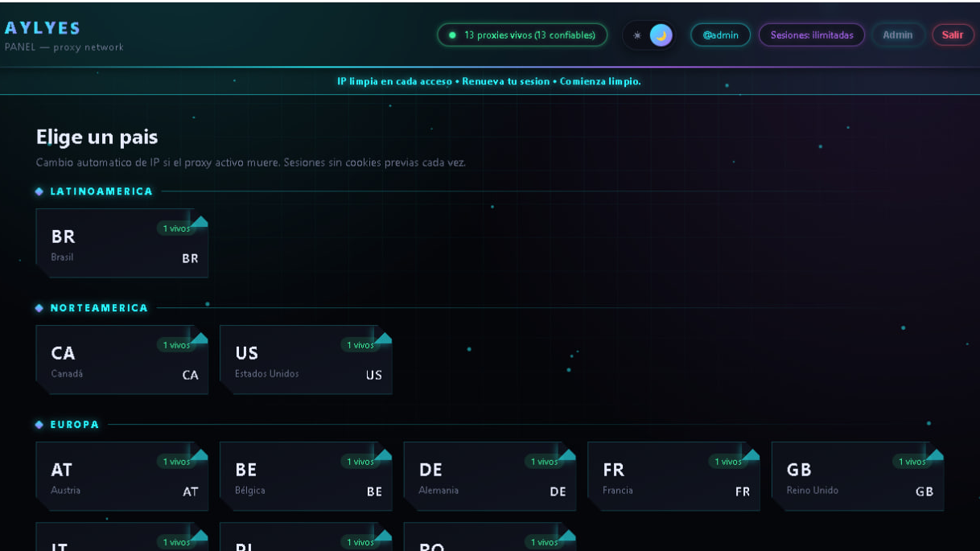
Task: Click the 13 proxies vivos status pill
Action: click(522, 35)
